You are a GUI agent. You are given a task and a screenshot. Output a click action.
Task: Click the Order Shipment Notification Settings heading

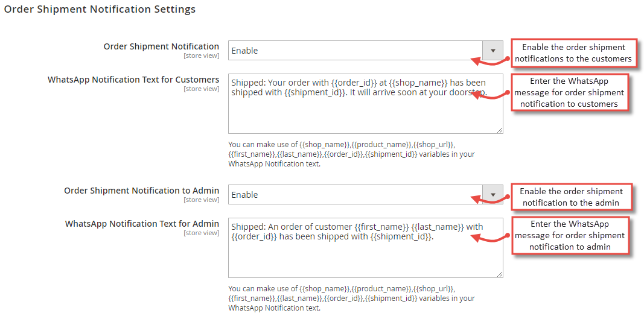[100, 10]
